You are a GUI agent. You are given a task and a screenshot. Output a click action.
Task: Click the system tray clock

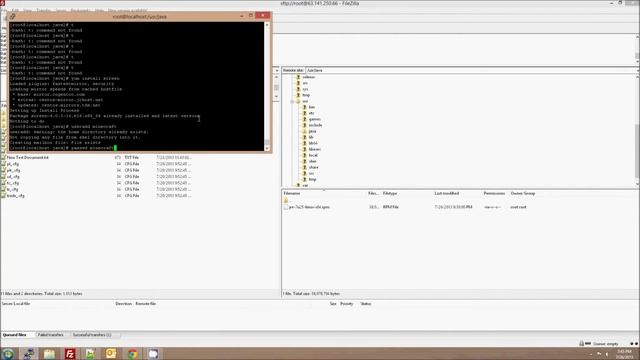624,354
